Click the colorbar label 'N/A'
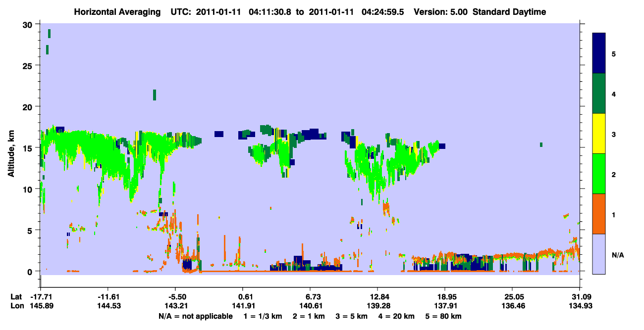Viewport: 644px width, 330px height. 617,255
